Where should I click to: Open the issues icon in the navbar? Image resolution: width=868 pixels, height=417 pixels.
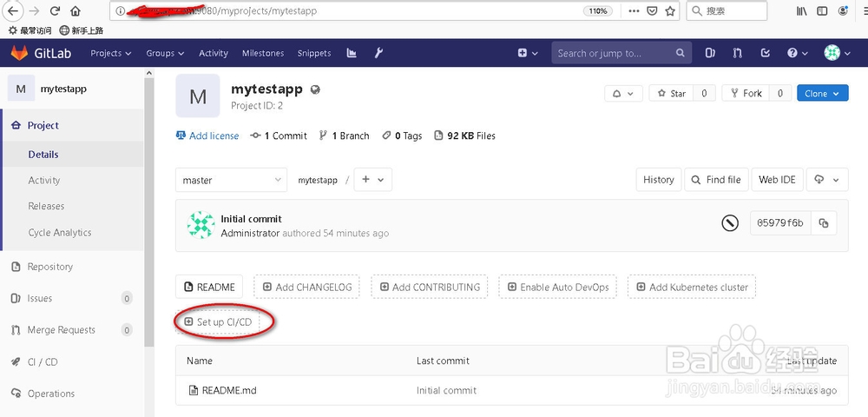click(710, 53)
